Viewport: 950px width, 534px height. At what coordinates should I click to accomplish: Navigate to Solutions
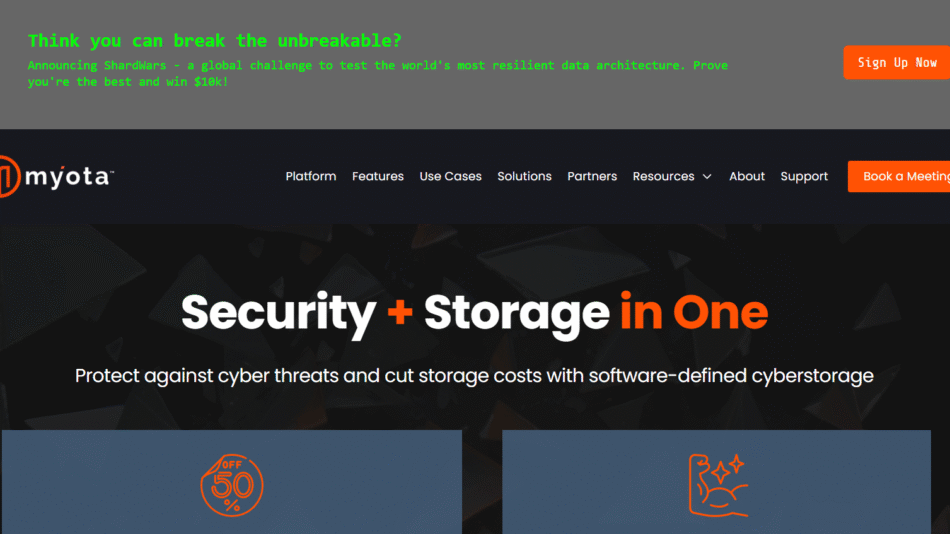coord(524,176)
